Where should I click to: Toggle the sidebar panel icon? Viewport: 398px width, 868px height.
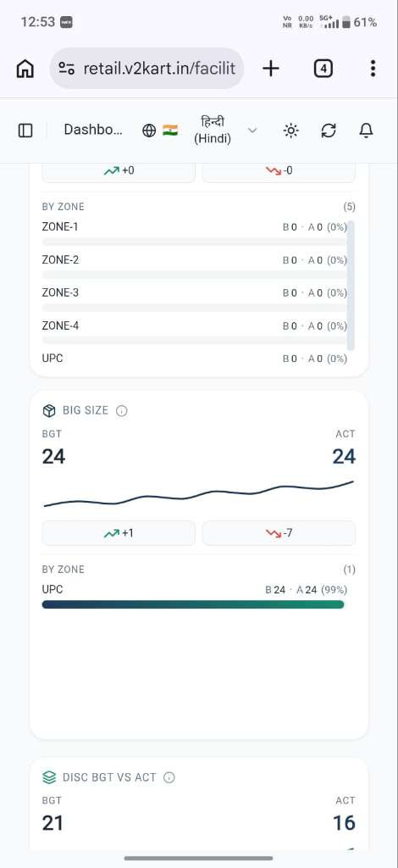click(x=25, y=131)
